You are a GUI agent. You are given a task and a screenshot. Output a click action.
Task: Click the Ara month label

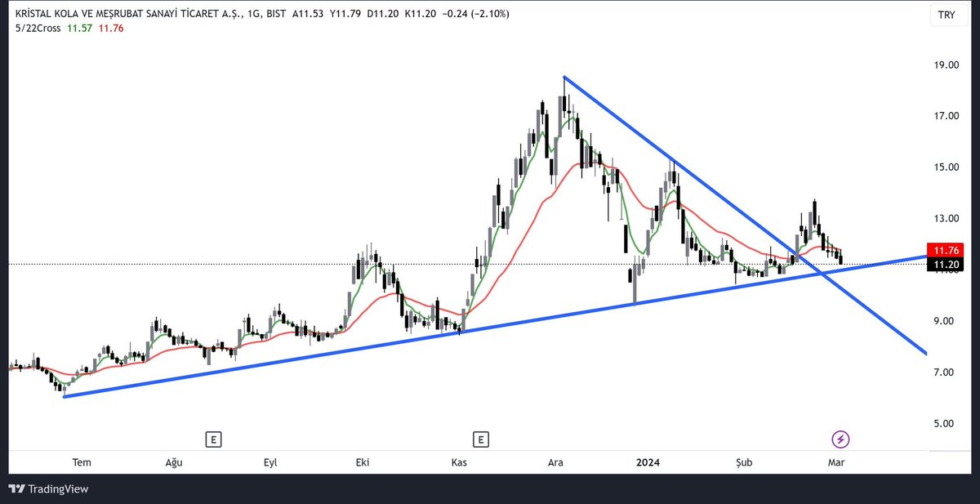[555, 462]
